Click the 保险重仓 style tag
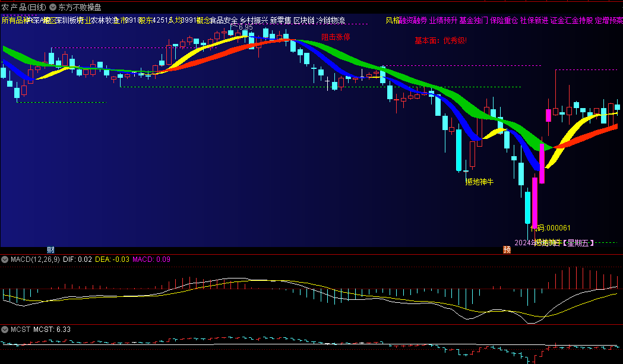623x364 pixels. [504, 20]
